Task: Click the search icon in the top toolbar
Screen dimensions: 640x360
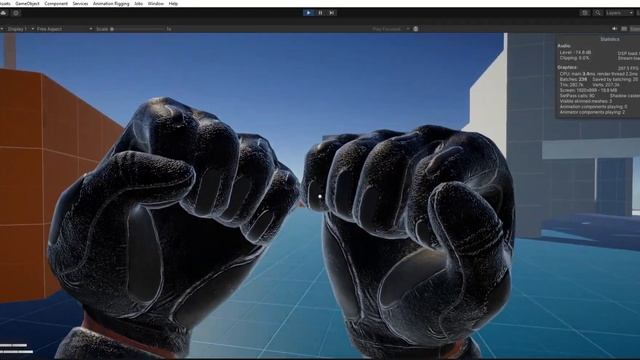Action: click(598, 13)
